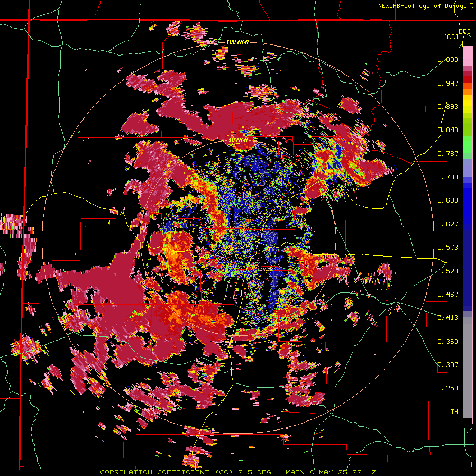The width and height of the screenshot is (476, 476).
Task: Select the 0.733 legend value
Action: [448, 177]
